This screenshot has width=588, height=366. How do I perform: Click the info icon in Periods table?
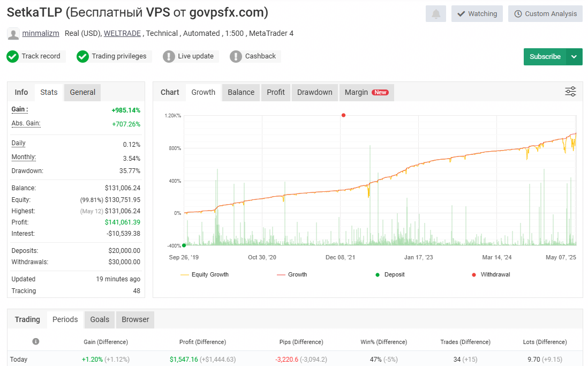coord(36,341)
